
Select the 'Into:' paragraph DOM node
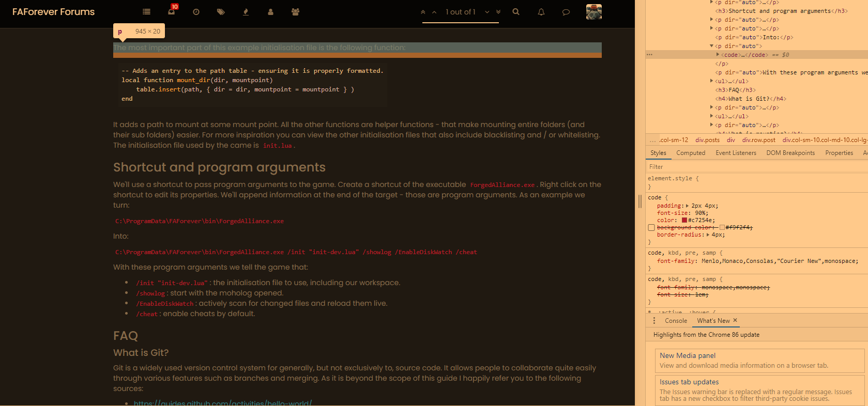pyautogui.click(x=754, y=37)
